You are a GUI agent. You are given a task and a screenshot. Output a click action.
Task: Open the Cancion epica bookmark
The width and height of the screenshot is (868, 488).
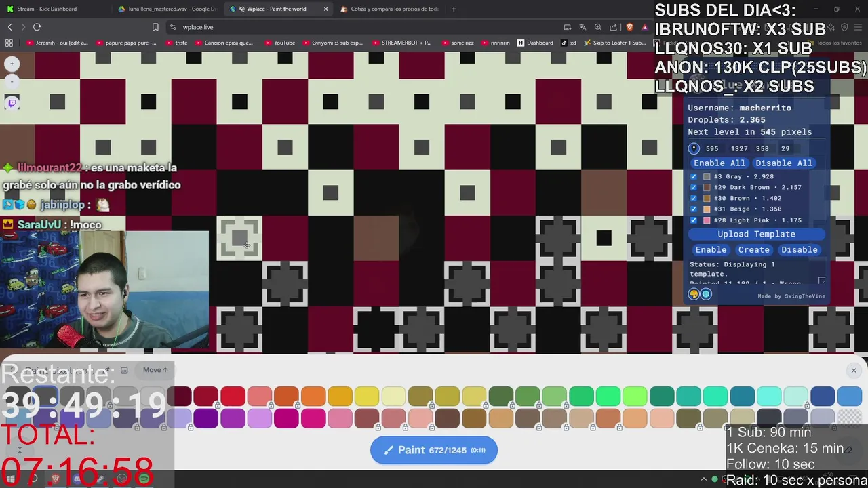223,43
